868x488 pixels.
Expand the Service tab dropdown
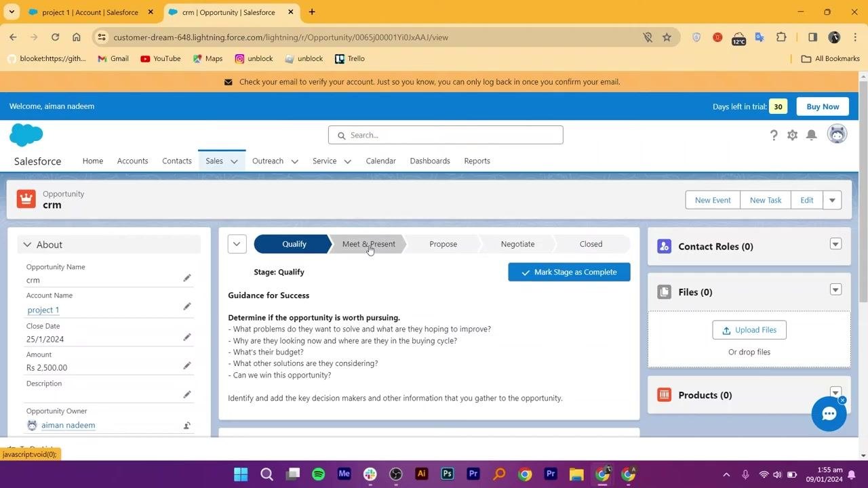[347, 161]
